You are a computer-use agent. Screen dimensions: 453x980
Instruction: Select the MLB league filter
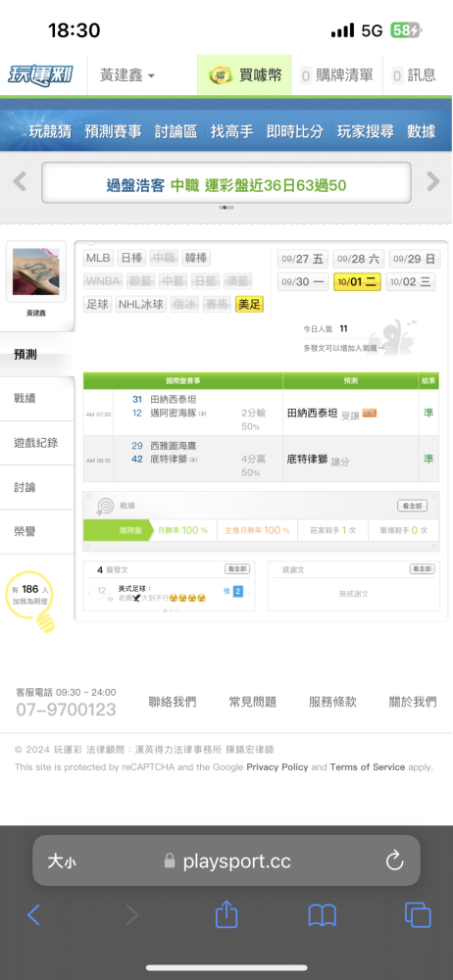click(98, 258)
